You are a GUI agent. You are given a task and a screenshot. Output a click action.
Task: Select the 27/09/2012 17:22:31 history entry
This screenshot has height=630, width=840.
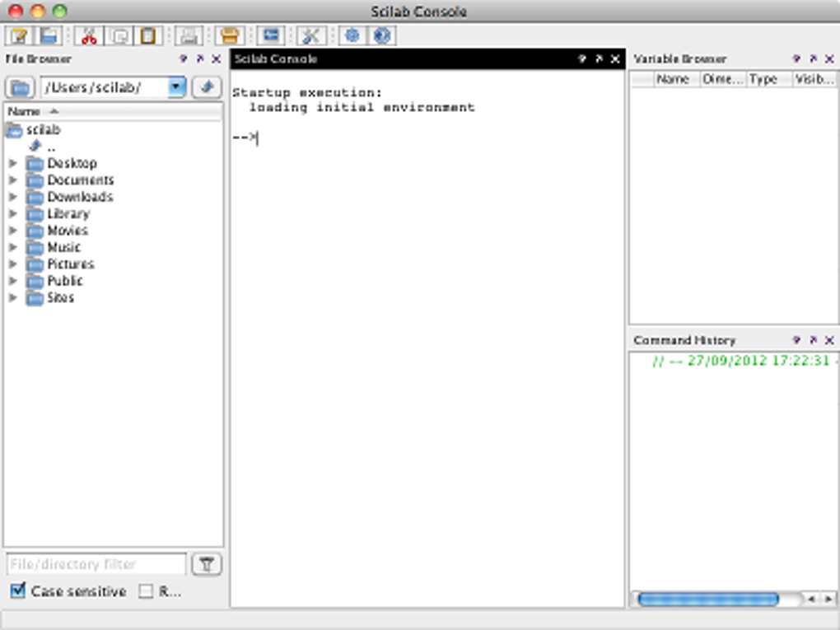pyautogui.click(x=744, y=361)
